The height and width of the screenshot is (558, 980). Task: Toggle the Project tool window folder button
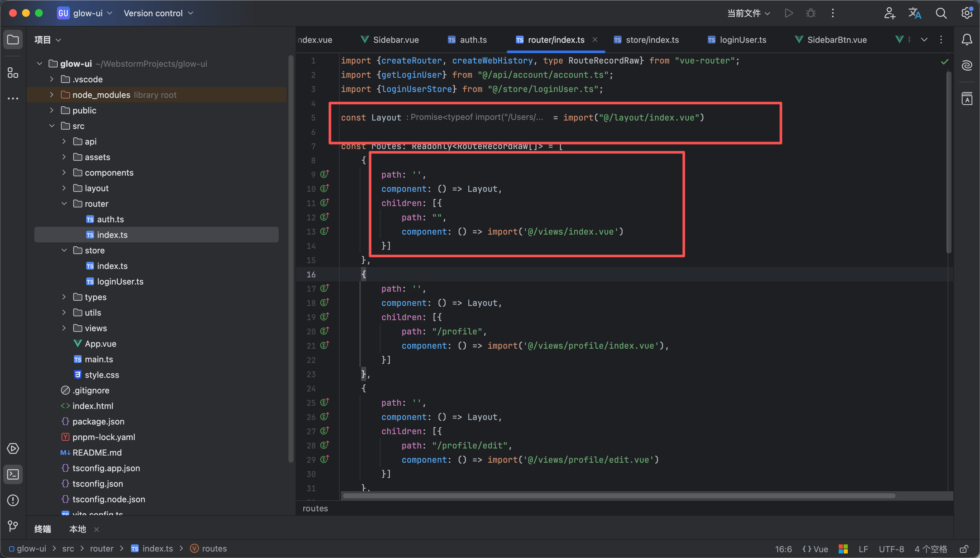(x=13, y=40)
